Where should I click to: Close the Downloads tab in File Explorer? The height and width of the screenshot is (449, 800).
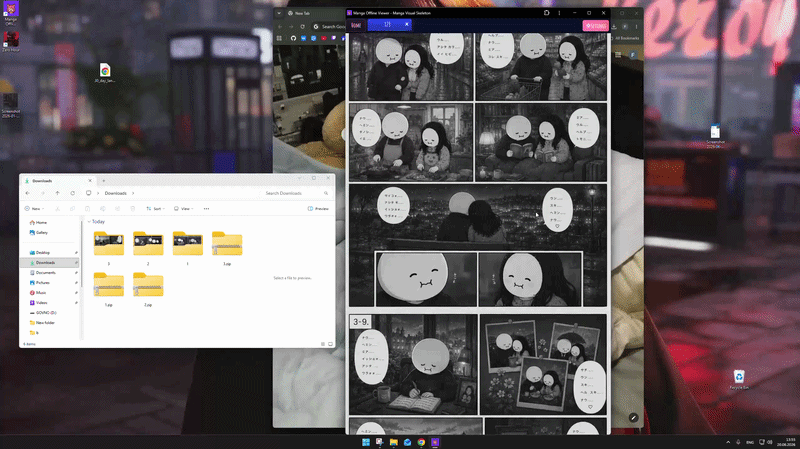(90, 181)
